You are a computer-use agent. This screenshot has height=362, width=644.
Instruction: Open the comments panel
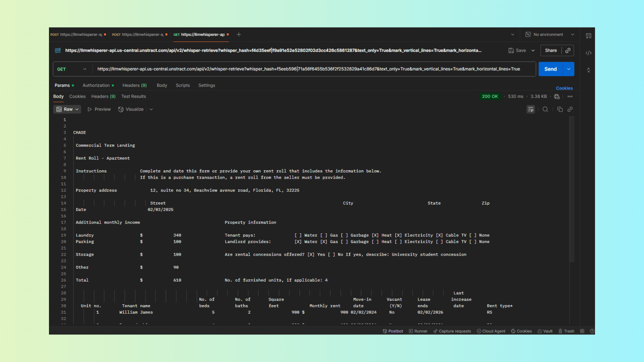click(x=588, y=36)
